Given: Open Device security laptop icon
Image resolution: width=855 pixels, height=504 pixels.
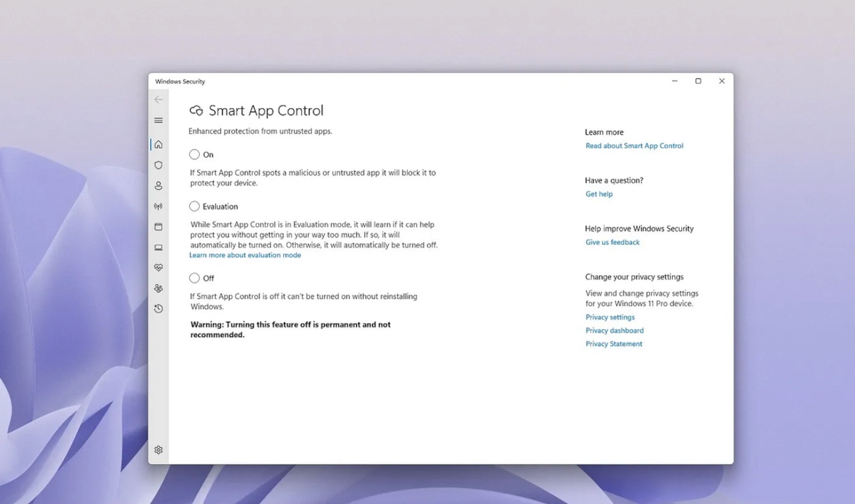Looking at the screenshot, I should (158, 247).
